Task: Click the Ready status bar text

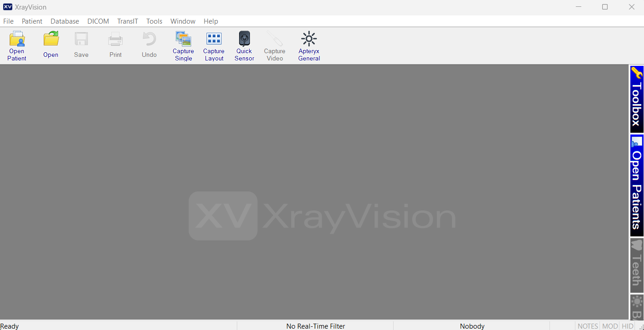Action: (10, 326)
